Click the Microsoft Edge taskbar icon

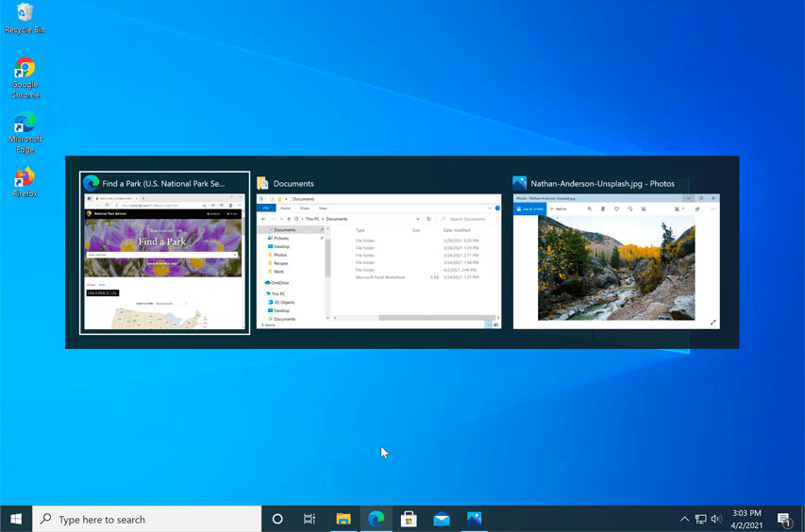[x=377, y=519]
